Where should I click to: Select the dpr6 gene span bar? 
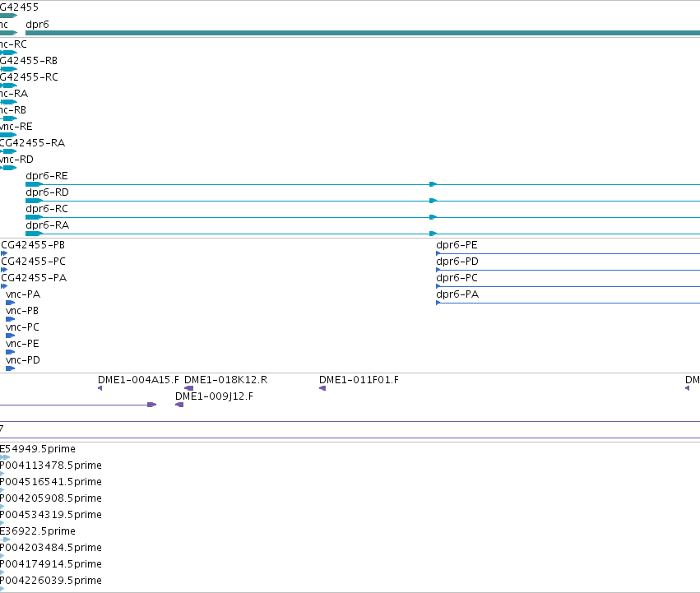point(363,33)
